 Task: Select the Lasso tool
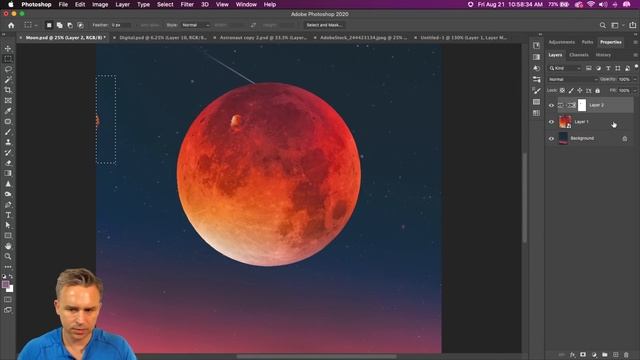tap(8, 69)
